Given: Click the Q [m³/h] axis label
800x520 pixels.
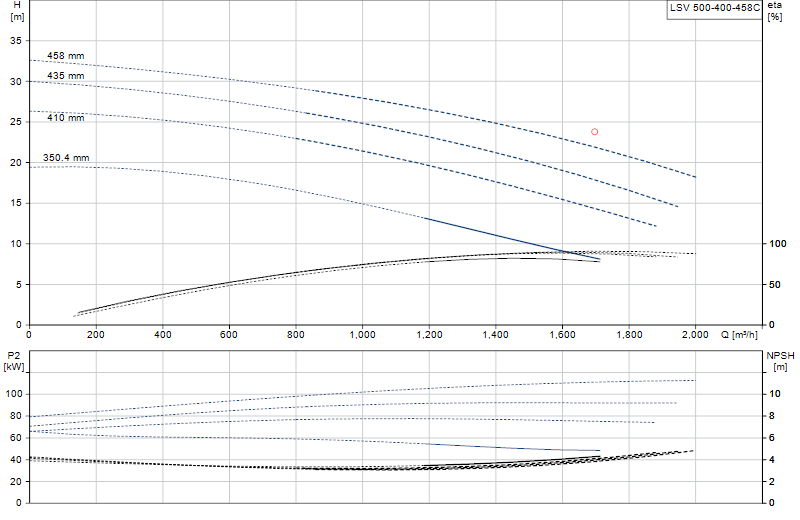Looking at the screenshot, I should pyautogui.click(x=739, y=335).
